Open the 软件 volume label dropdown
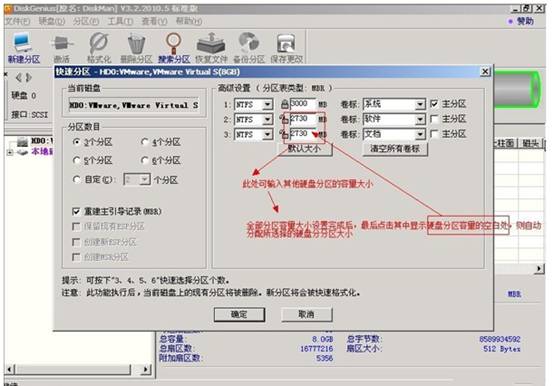The width and height of the screenshot is (554, 386). click(x=420, y=119)
